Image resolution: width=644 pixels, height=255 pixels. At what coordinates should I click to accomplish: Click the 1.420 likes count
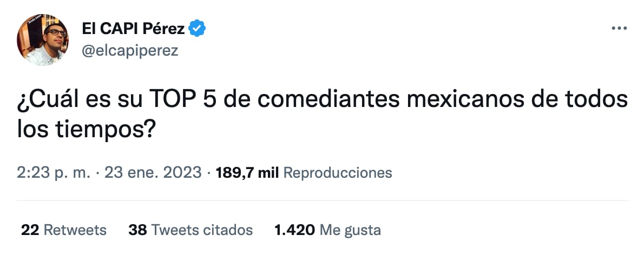(x=294, y=230)
